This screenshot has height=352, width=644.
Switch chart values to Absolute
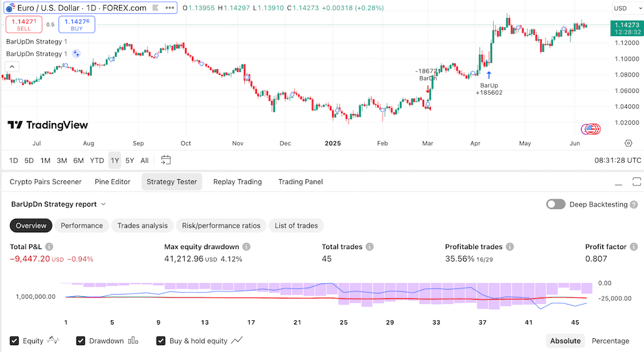pyautogui.click(x=565, y=341)
